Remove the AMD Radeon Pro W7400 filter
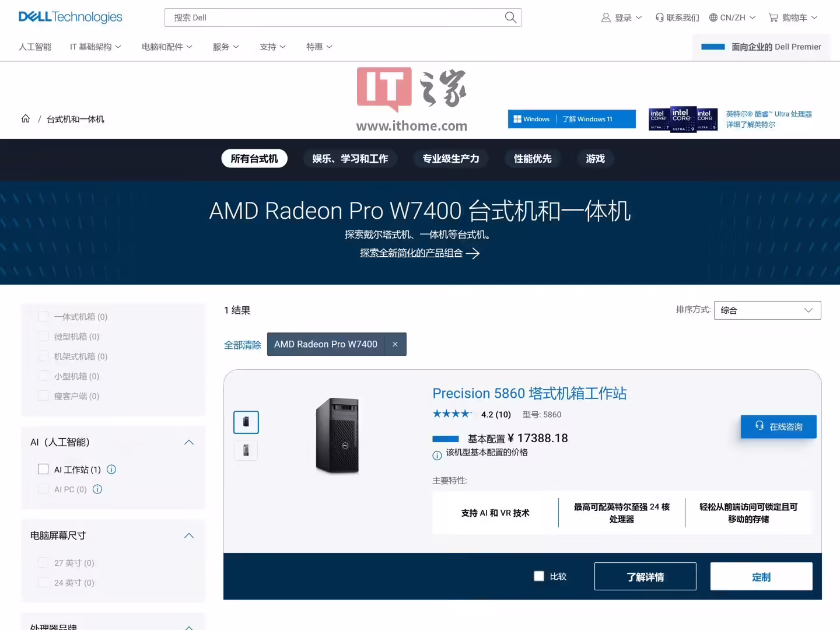Image resolution: width=840 pixels, height=630 pixels. coord(395,344)
